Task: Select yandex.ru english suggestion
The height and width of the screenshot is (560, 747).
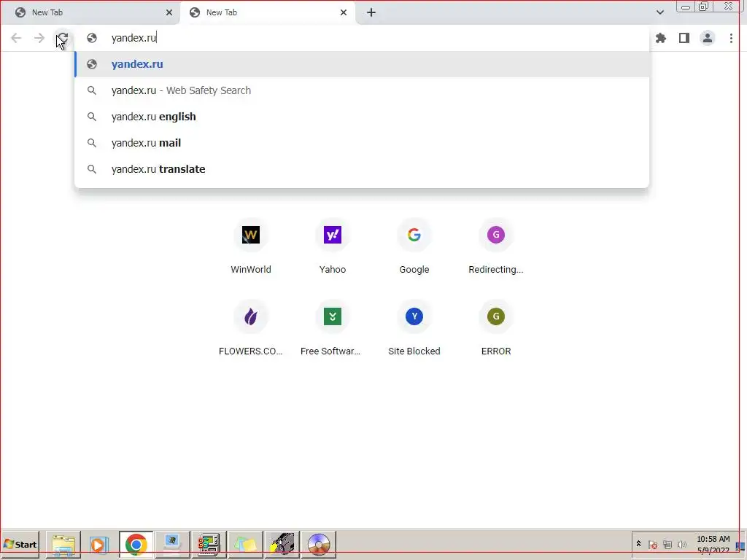Action: point(362,117)
